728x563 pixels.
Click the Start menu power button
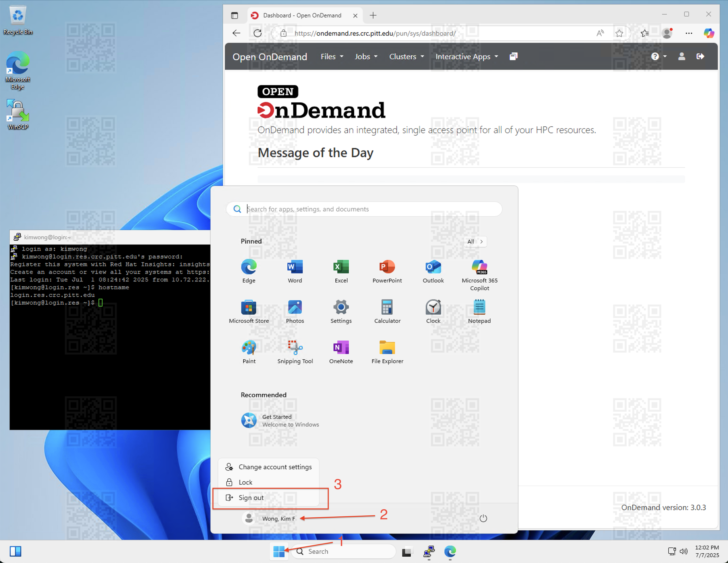tap(483, 518)
